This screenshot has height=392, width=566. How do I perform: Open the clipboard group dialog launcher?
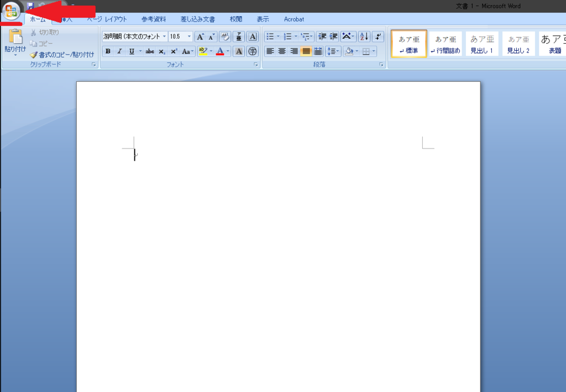coord(94,65)
